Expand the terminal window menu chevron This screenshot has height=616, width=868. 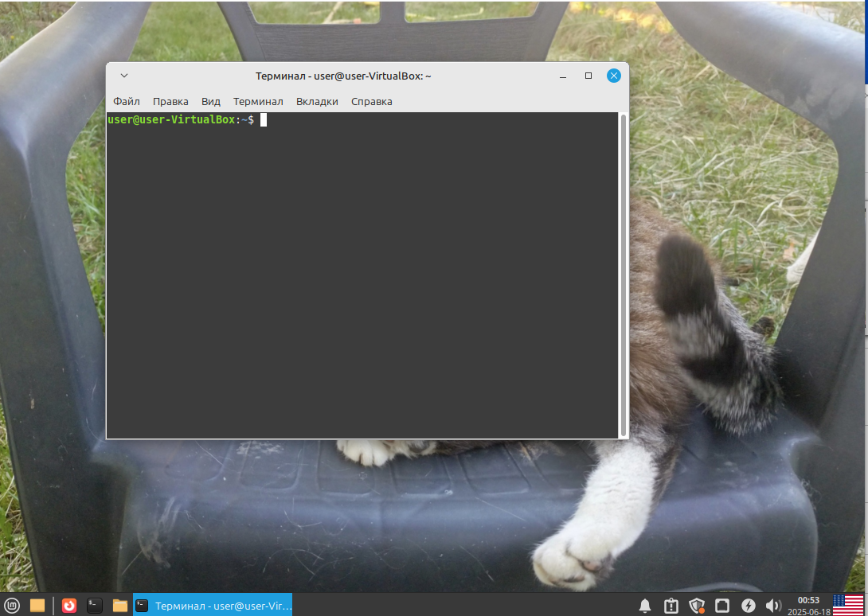(124, 76)
